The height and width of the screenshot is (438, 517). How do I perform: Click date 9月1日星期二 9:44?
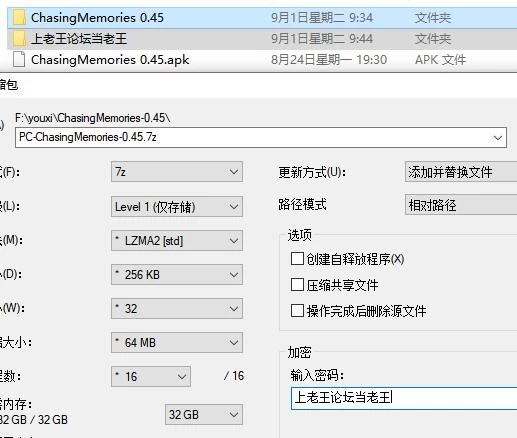click(322, 39)
